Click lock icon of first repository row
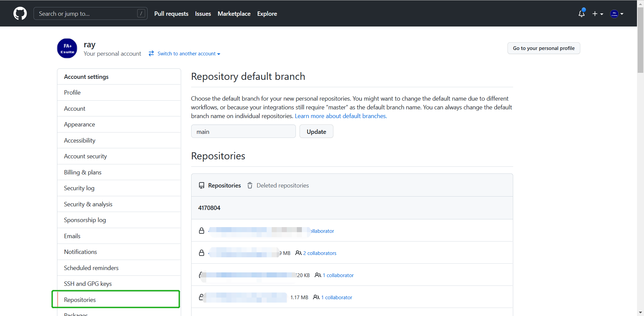 [x=202, y=231]
